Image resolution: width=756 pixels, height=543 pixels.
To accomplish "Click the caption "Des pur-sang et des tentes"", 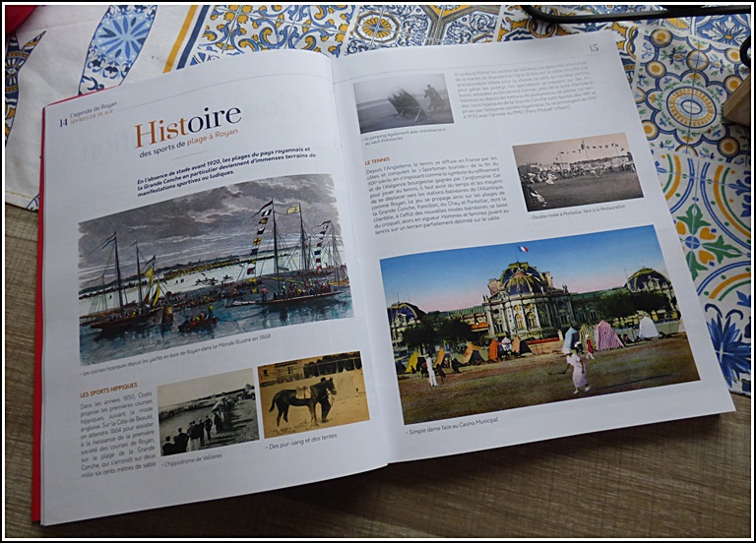I will [x=301, y=446].
